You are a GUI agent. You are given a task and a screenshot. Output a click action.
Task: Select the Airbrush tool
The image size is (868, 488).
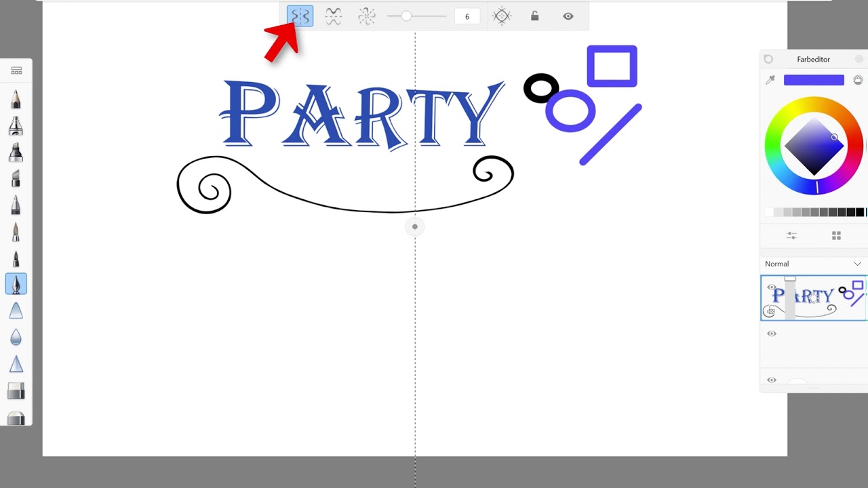pos(16,125)
